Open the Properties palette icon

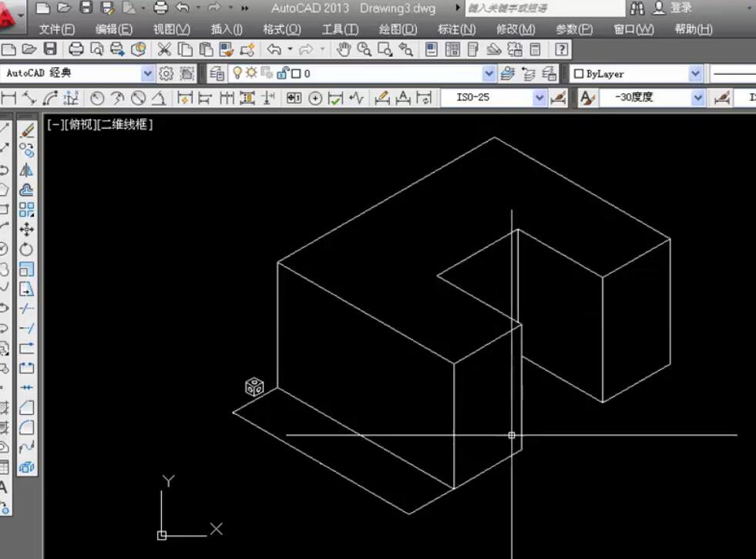click(x=432, y=49)
